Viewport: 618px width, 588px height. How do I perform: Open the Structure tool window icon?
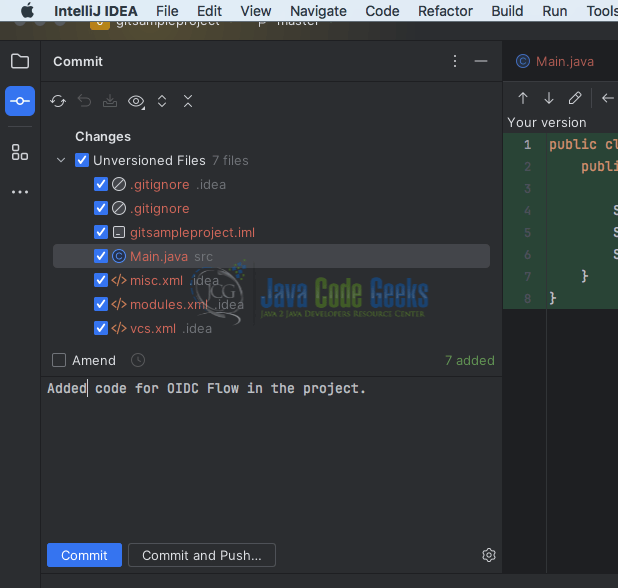pos(20,152)
